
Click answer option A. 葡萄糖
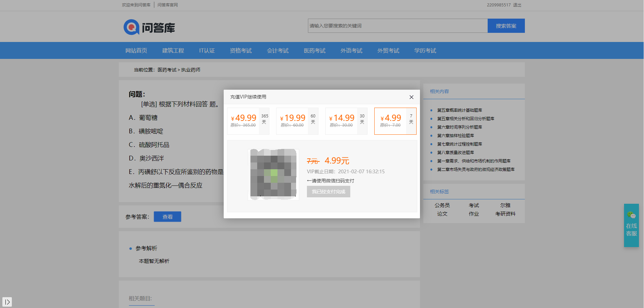tap(143, 118)
